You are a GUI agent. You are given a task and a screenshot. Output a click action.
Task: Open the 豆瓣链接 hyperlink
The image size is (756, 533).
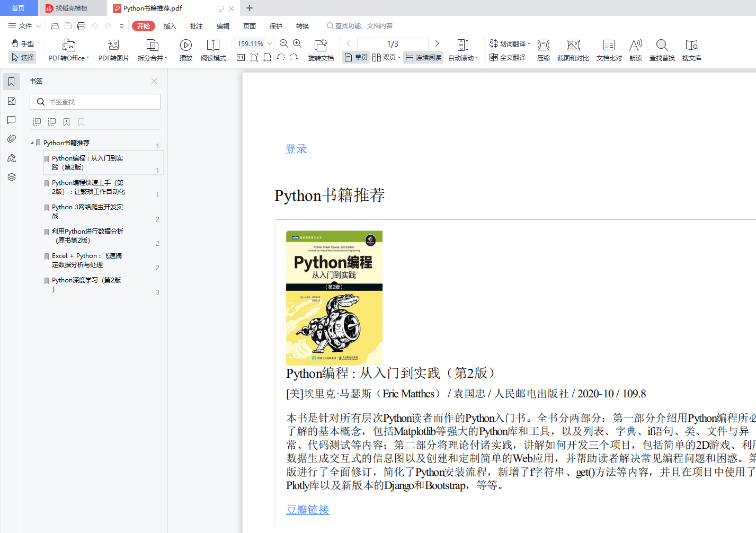click(308, 509)
